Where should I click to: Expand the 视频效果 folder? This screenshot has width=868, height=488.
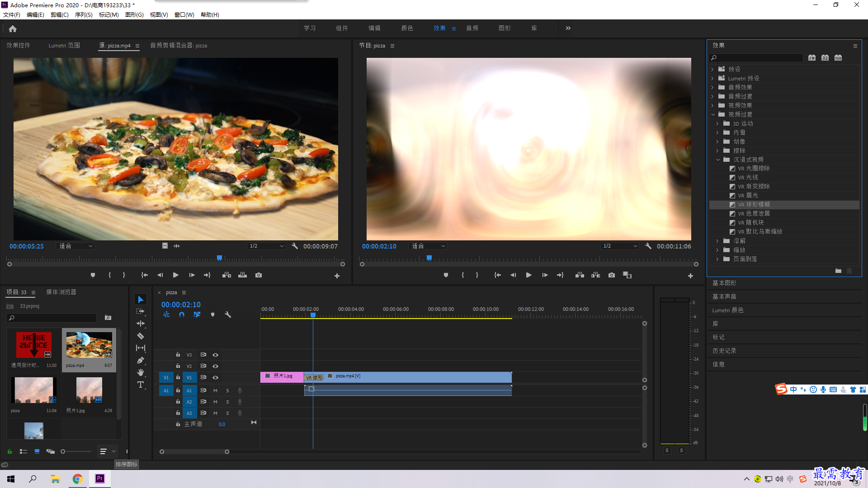pos(712,105)
